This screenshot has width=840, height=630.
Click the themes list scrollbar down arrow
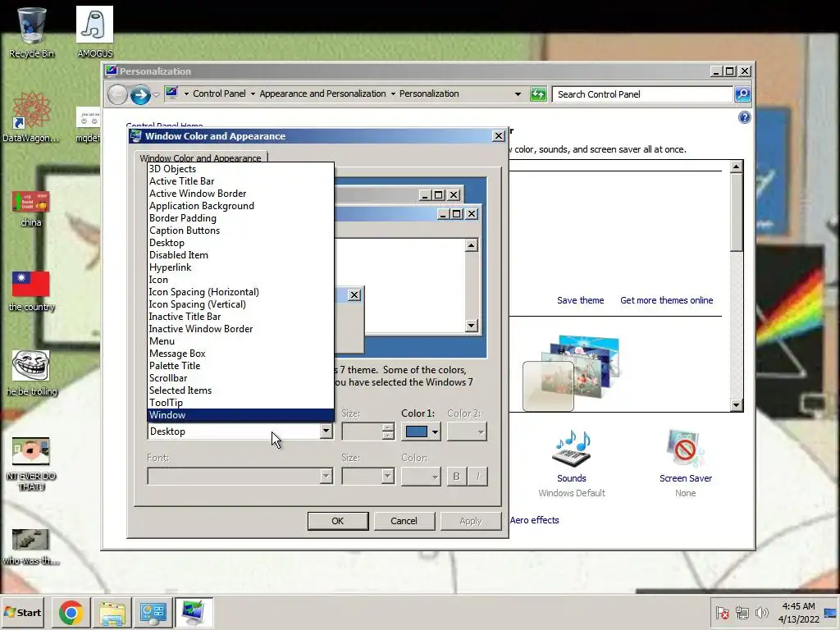[736, 405]
